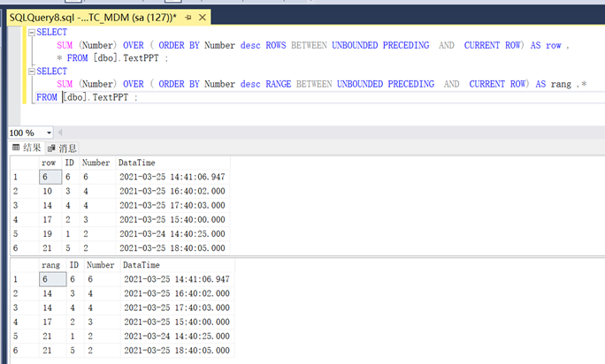Select row cell with value 19
Viewport: 605px width, 364px height.
point(50,234)
